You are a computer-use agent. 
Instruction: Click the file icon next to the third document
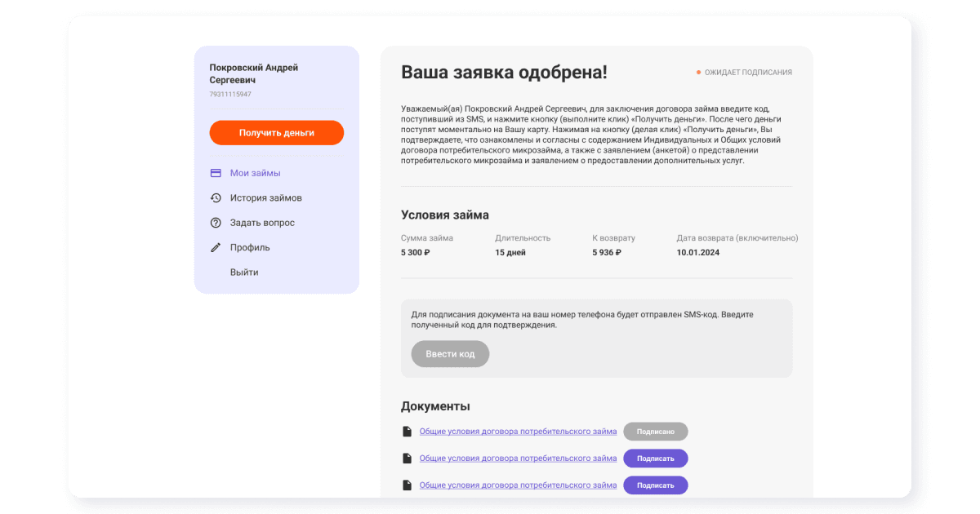click(407, 485)
